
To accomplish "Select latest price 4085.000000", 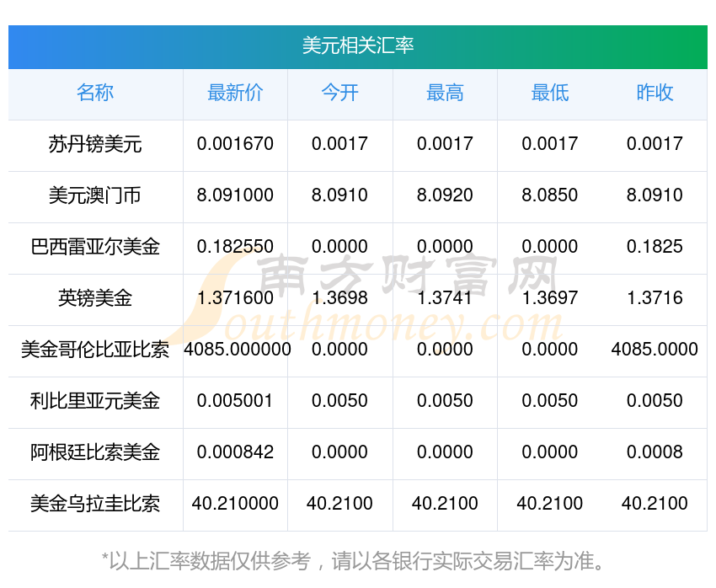I will pos(238,350).
